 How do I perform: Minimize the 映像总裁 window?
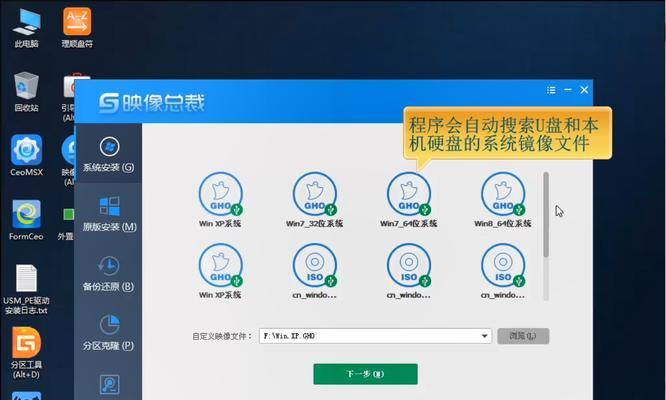568,90
